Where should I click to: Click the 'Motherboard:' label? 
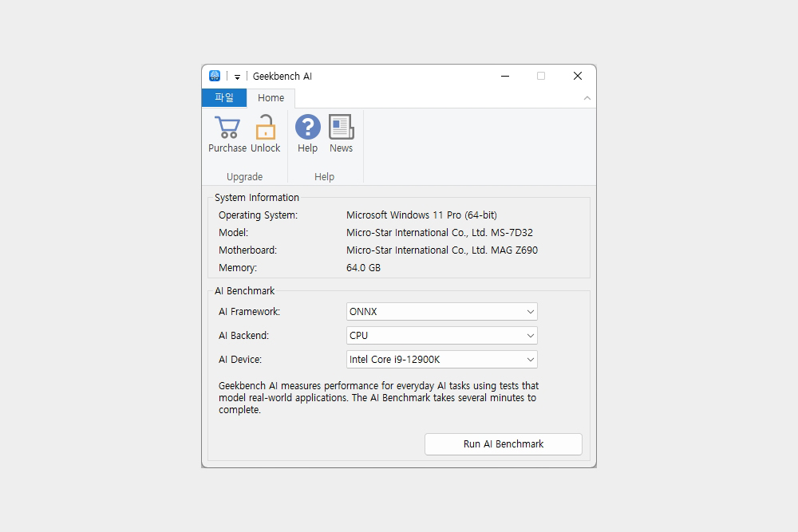248,250
